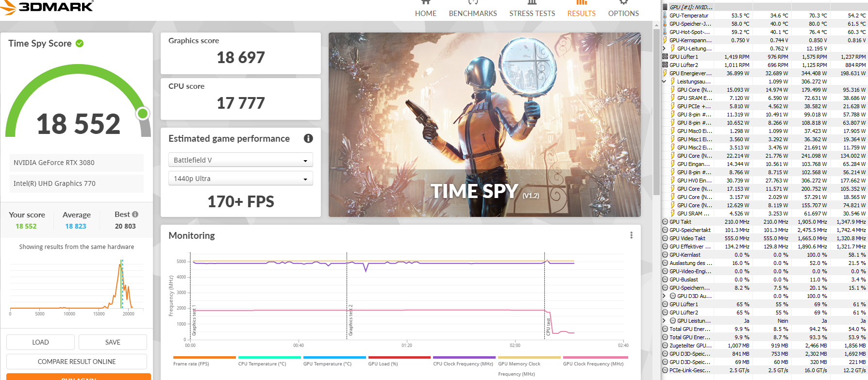This screenshot has height=380, width=868.
Task: Click the lightning icon of GPU-Kernspann… row
Action: [x=665, y=40]
